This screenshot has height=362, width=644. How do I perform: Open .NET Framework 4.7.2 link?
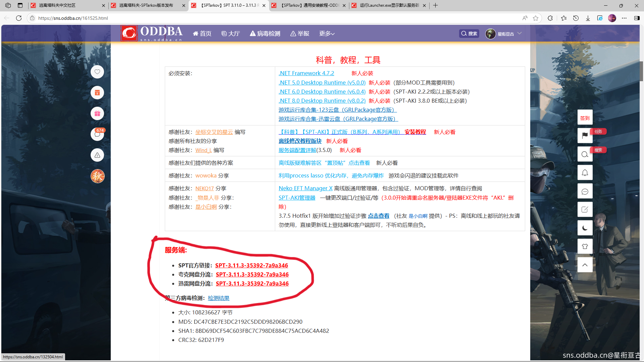click(x=306, y=73)
